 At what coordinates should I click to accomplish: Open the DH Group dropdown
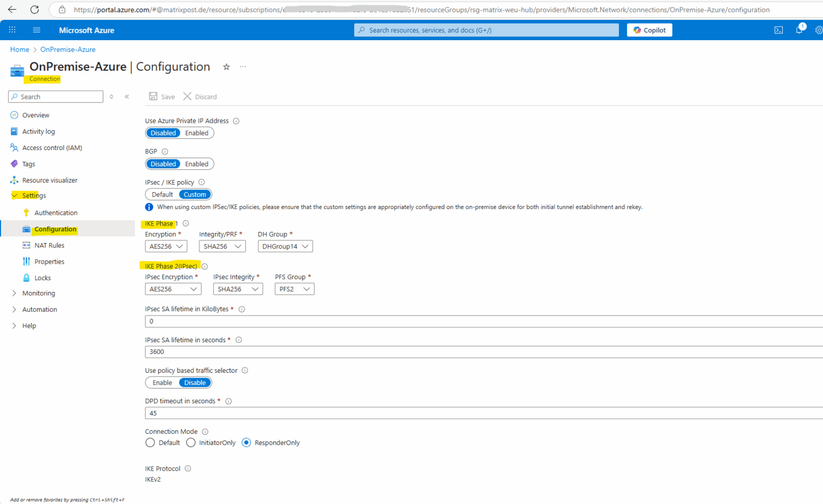(x=285, y=246)
